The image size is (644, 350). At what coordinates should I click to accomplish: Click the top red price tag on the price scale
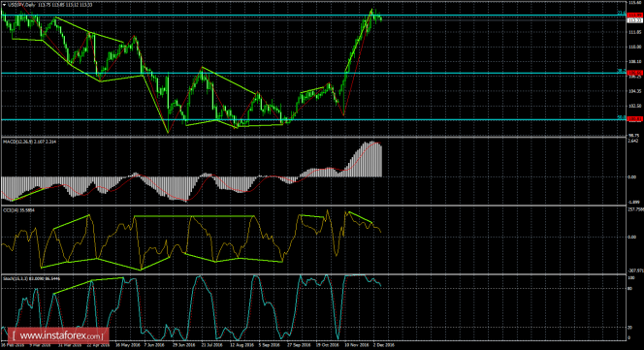[635, 16]
